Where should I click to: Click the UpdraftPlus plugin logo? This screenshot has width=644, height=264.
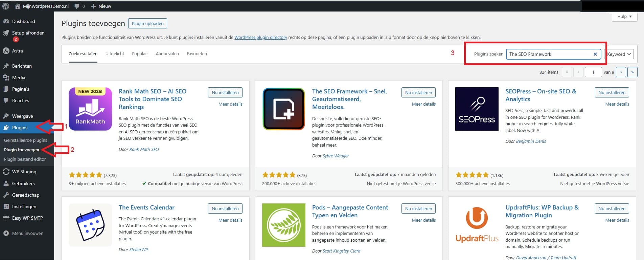click(x=477, y=225)
